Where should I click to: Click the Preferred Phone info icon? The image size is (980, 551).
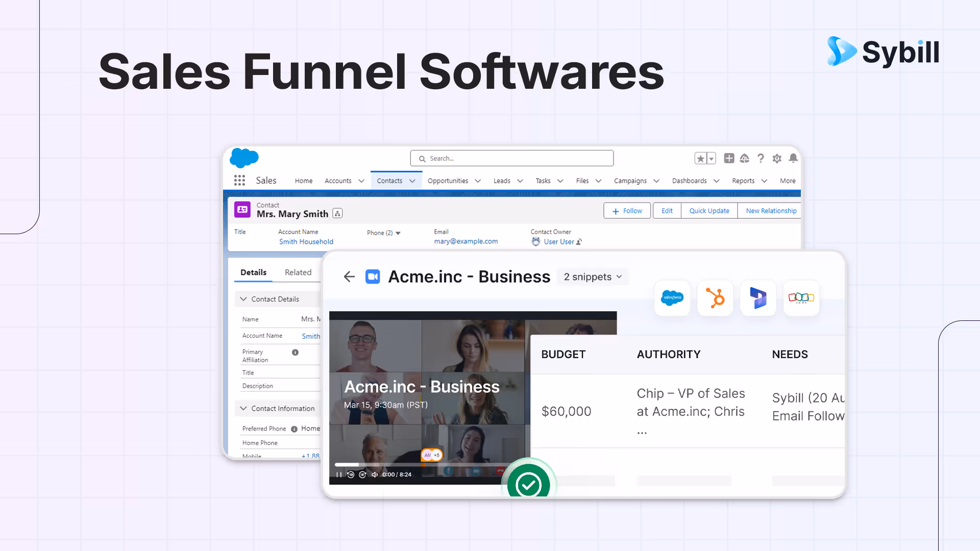pos(294,429)
